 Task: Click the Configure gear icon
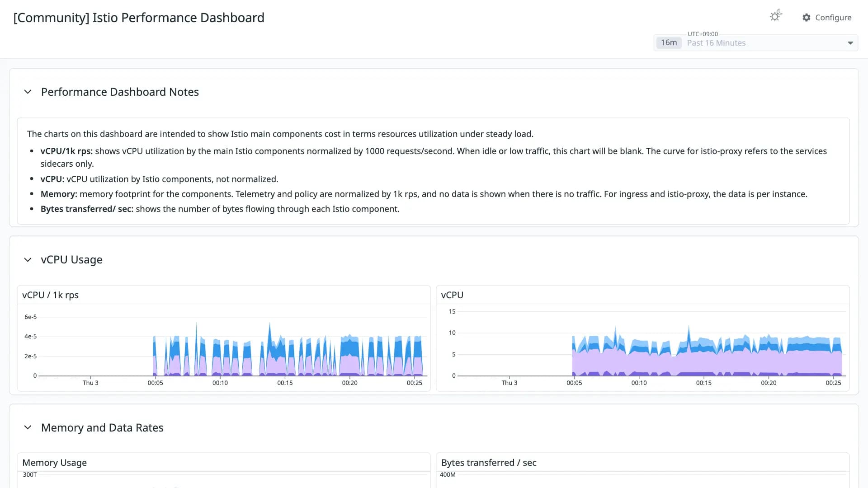click(x=807, y=18)
